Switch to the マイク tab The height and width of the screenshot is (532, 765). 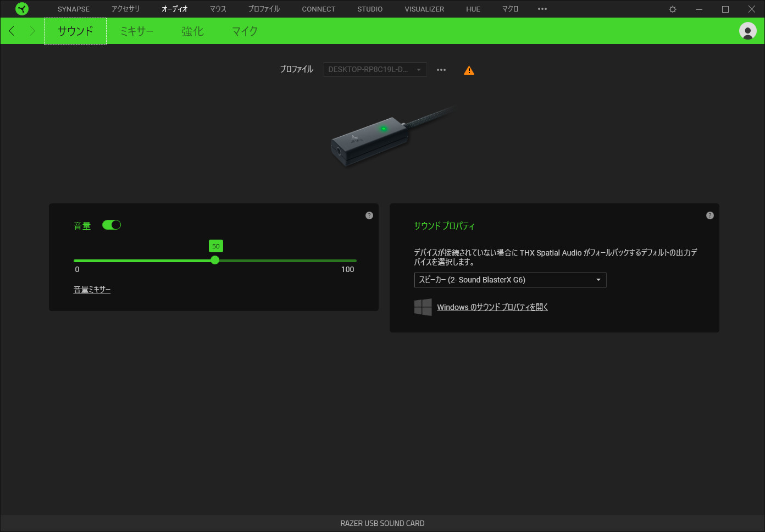(x=245, y=31)
